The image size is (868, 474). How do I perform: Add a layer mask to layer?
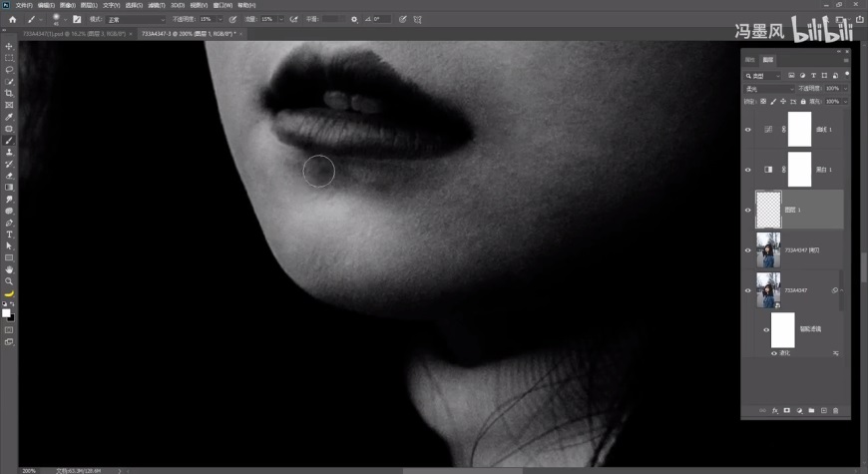786,410
